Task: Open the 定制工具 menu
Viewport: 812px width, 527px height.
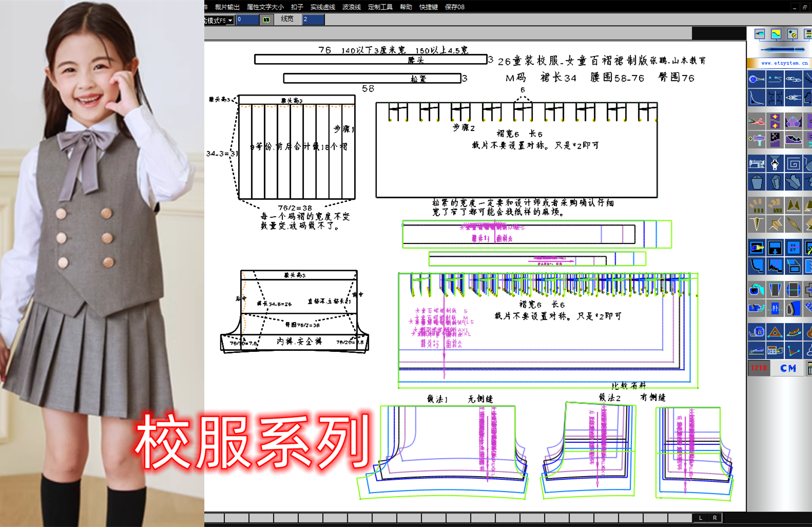Action: pos(380,7)
